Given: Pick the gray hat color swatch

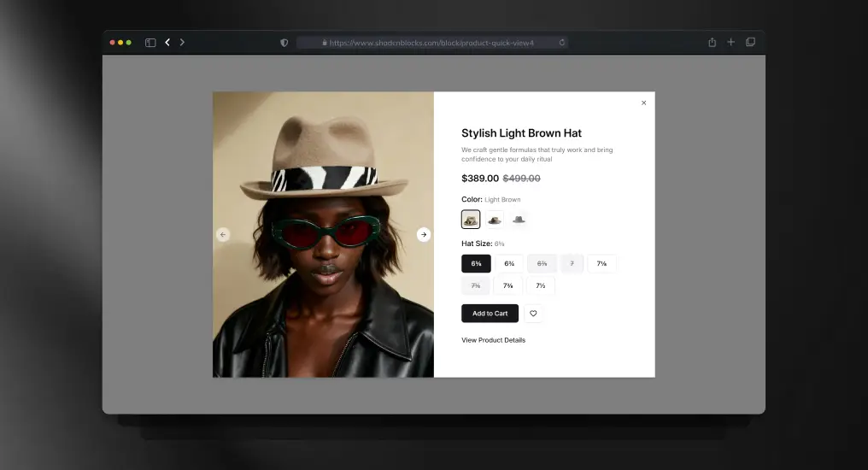Looking at the screenshot, I should click(x=518, y=220).
